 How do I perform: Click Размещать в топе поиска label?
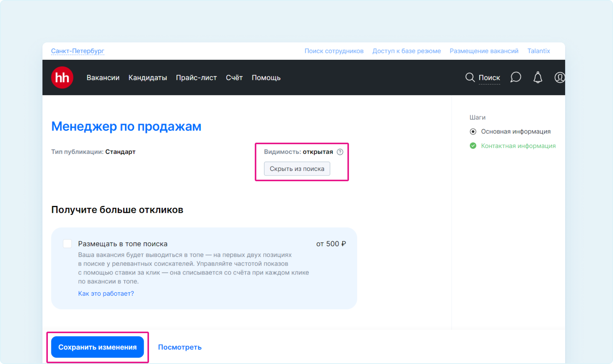[x=123, y=244]
